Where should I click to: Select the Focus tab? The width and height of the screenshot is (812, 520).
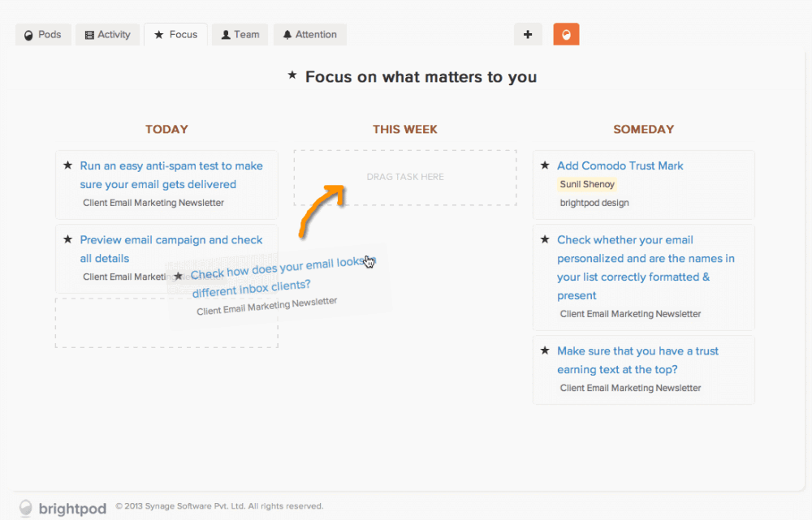pyautogui.click(x=175, y=35)
